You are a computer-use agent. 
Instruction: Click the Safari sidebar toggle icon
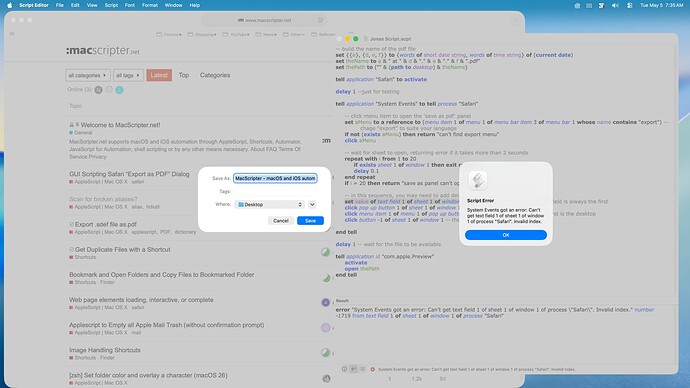coord(12,34)
